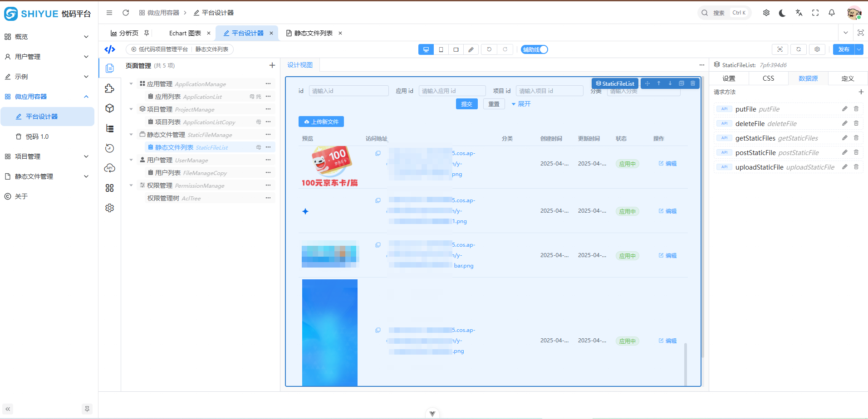Open the header search box

pos(724,13)
